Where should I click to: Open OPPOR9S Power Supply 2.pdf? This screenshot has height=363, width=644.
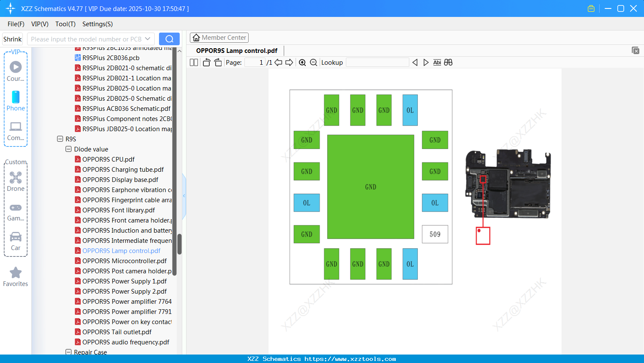[121, 291]
